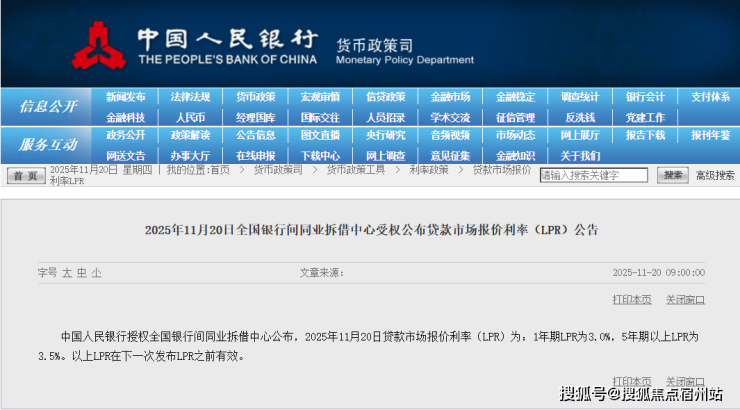Open 货币政策 in top navigation
Image resolution: width=740 pixels, height=410 pixels.
coord(255,97)
